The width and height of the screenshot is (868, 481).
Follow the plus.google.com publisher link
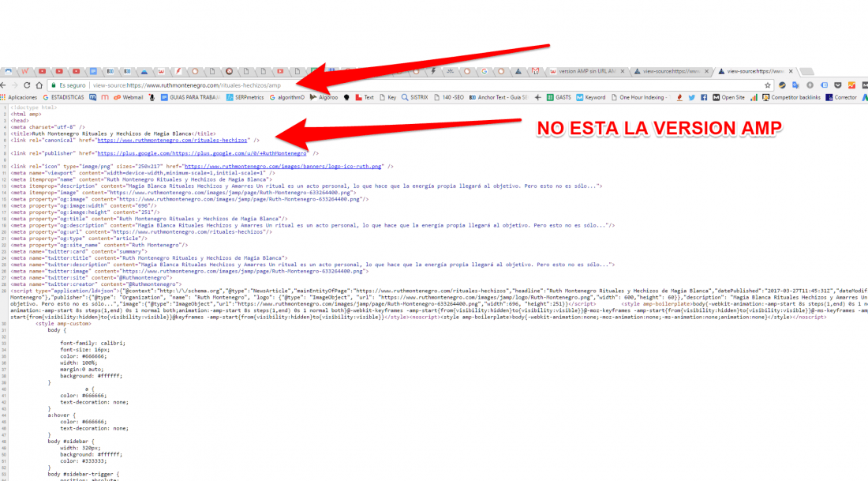[x=201, y=153]
